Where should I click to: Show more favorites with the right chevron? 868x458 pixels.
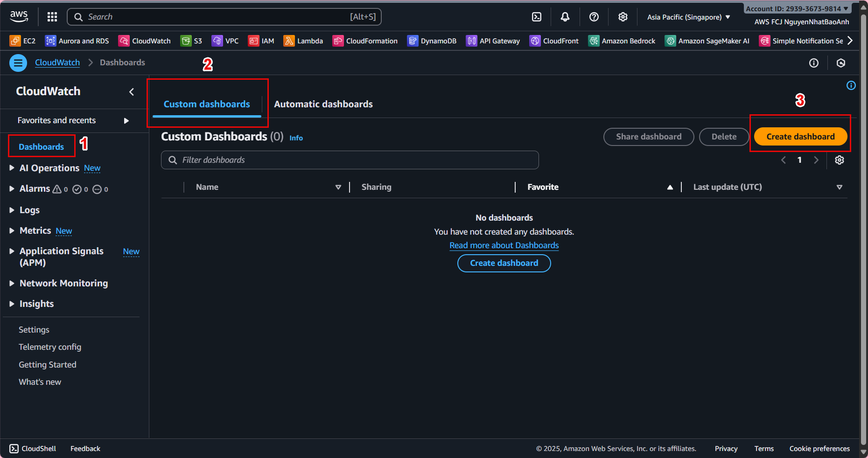pos(850,41)
